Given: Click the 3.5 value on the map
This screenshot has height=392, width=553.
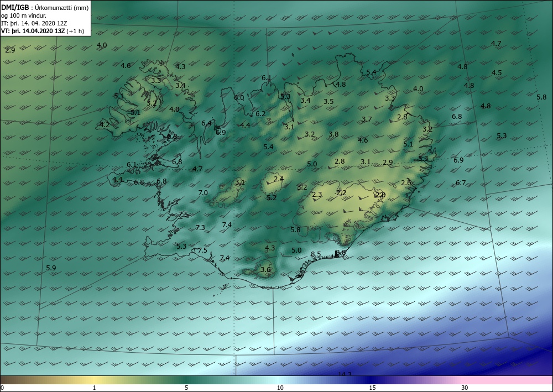Looking at the screenshot, I should point(328,102).
